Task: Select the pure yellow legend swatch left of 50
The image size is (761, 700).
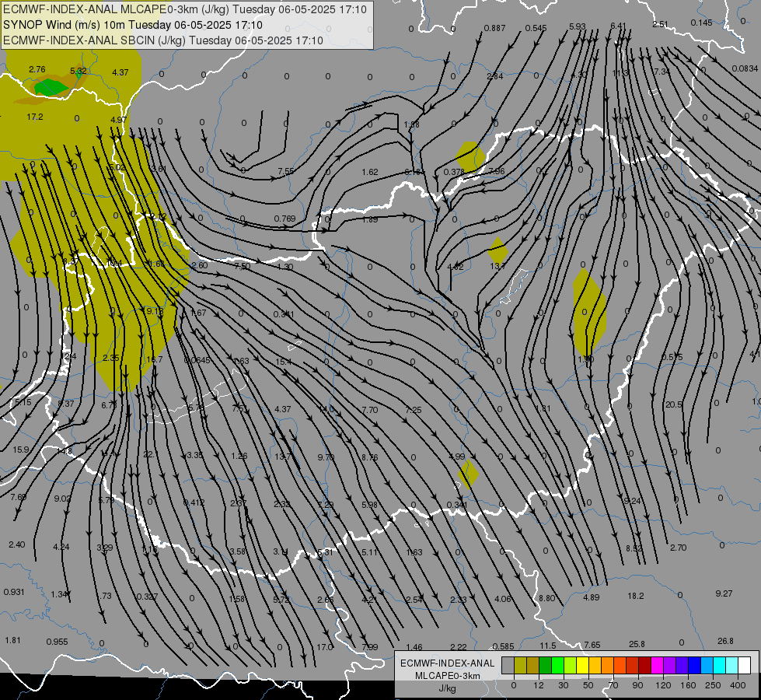Action: pyautogui.click(x=582, y=666)
